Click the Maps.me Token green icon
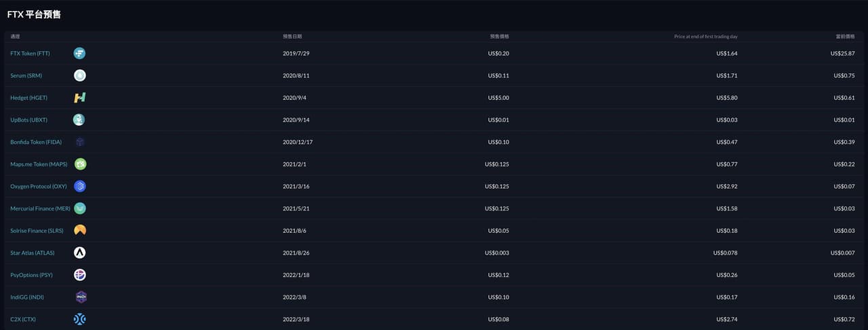The width and height of the screenshot is (868, 330). (80, 164)
